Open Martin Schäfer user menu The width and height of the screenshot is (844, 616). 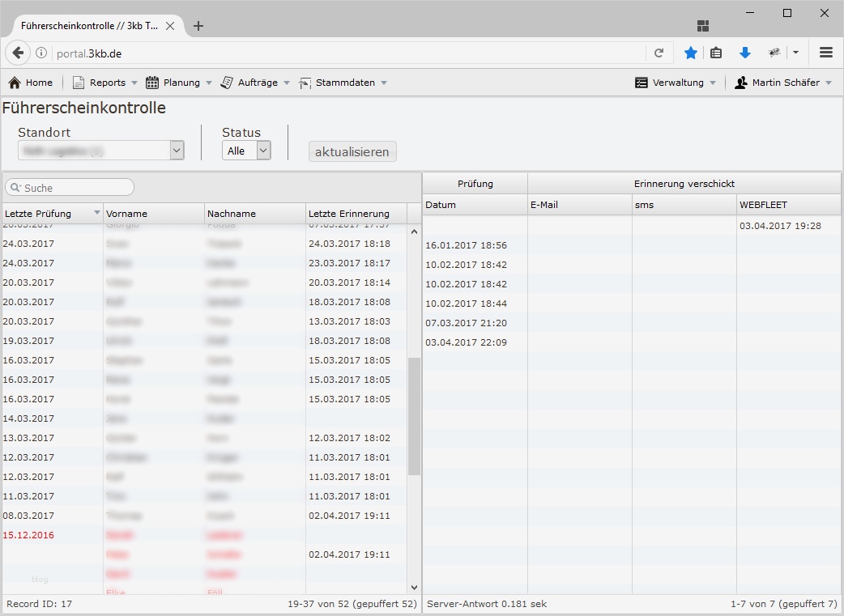pos(783,83)
